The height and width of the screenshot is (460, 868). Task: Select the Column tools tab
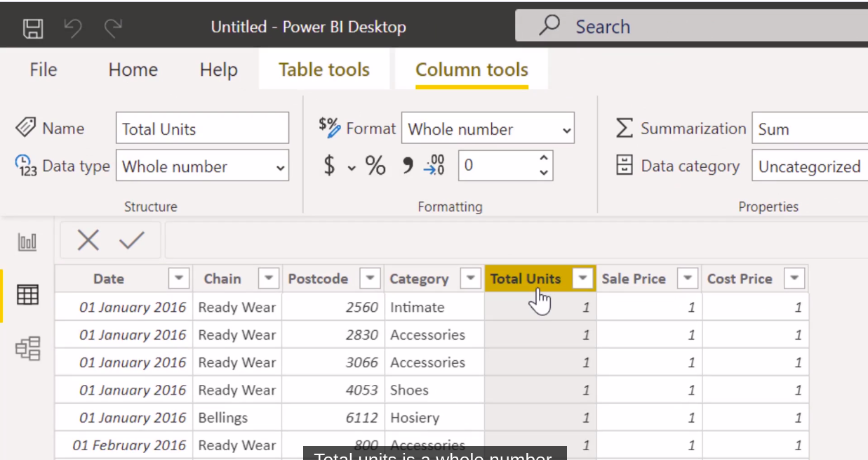[x=472, y=70]
